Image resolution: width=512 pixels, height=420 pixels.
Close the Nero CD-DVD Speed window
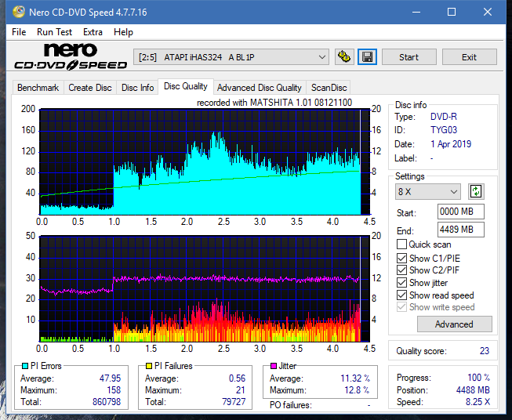(x=488, y=12)
